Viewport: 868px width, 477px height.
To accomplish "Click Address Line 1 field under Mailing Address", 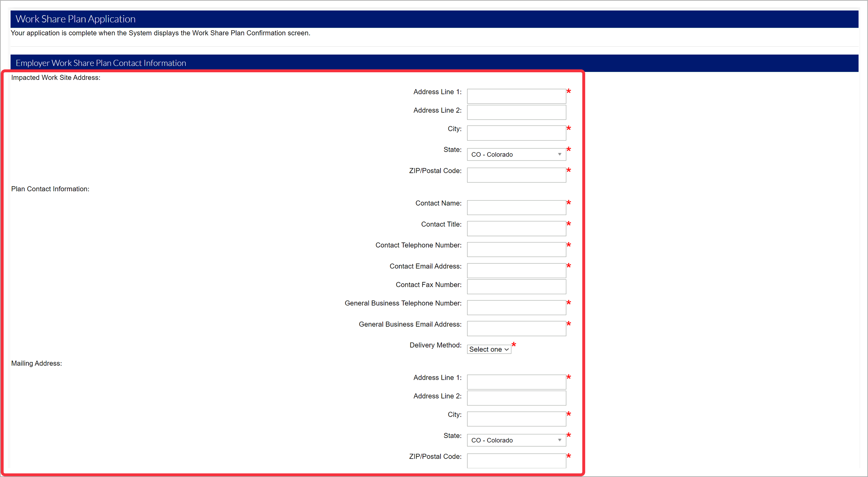I will [x=516, y=382].
